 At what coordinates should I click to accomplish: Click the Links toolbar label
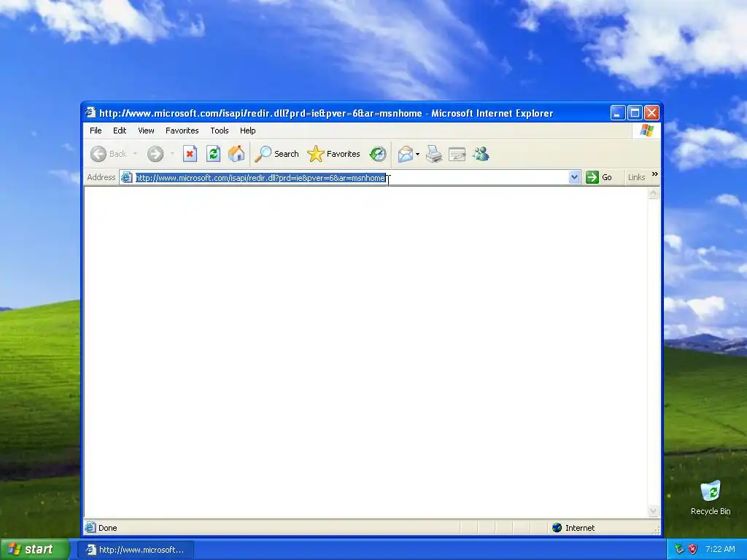(x=636, y=177)
